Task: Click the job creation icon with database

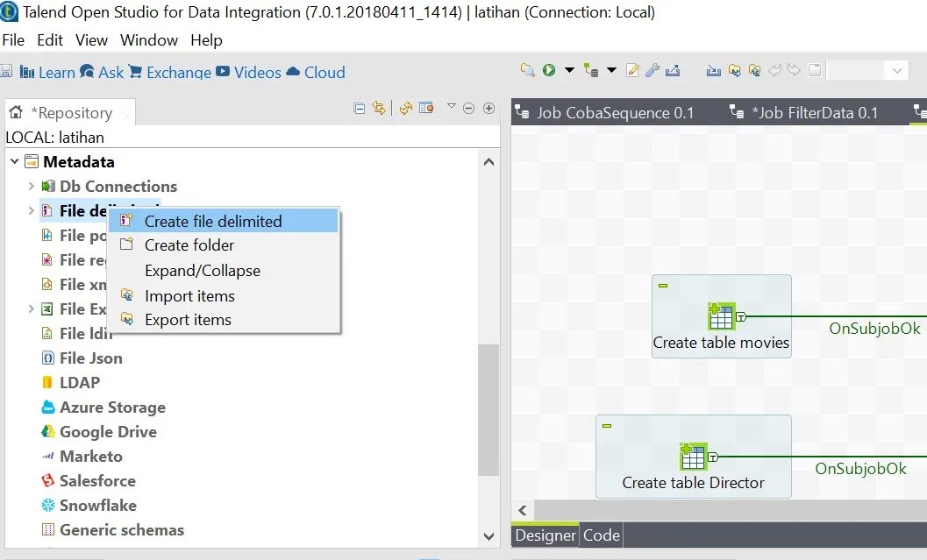Action: [590, 70]
